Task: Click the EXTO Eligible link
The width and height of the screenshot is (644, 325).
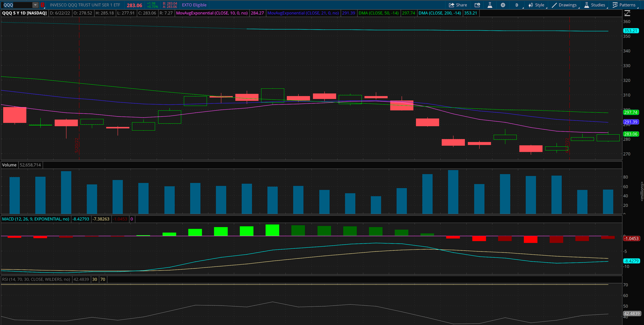Action: click(x=194, y=5)
